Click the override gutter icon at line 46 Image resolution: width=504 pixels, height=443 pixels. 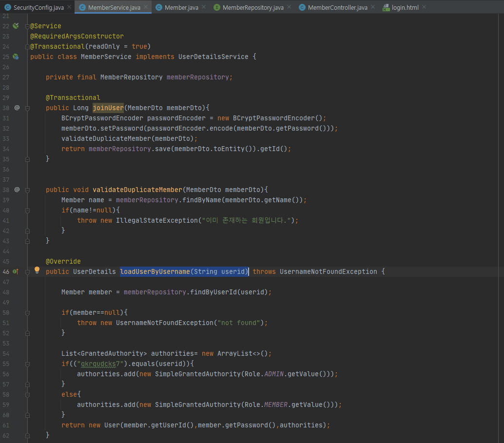16,271
